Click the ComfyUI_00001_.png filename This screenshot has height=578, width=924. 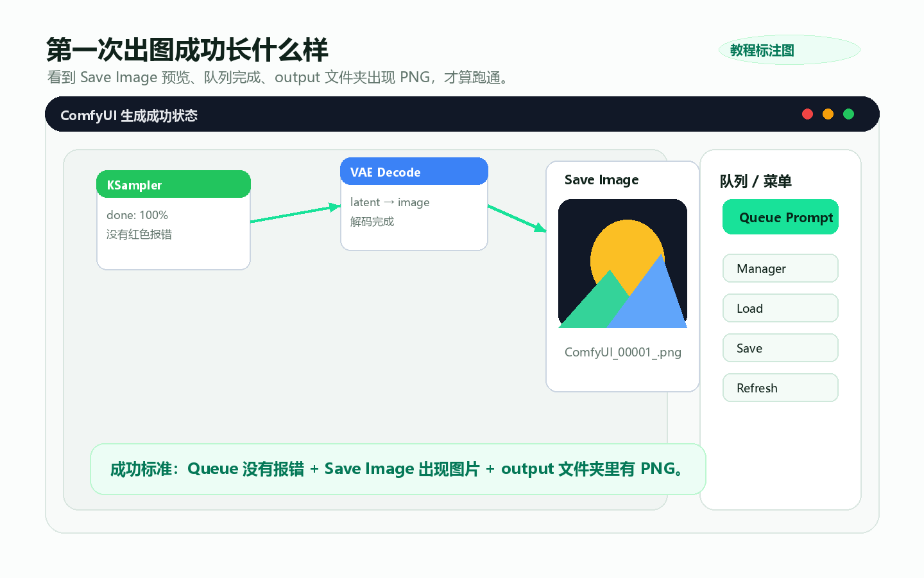coord(622,352)
